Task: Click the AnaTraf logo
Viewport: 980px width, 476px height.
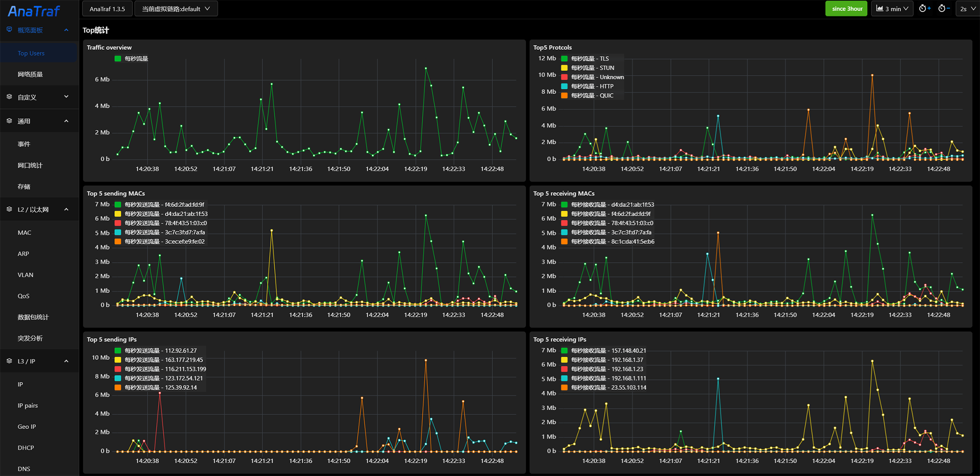Action: pos(34,11)
